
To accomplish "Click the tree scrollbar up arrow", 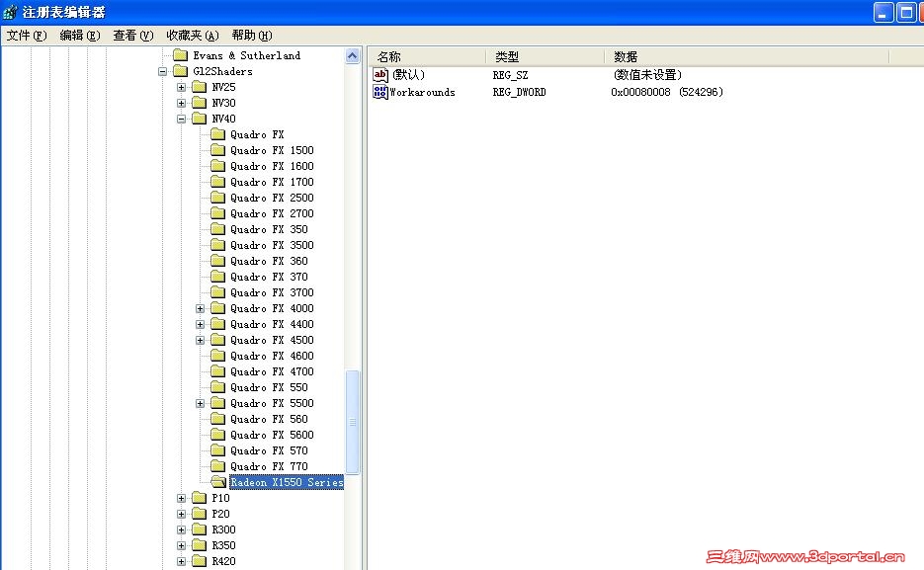I will pyautogui.click(x=353, y=56).
